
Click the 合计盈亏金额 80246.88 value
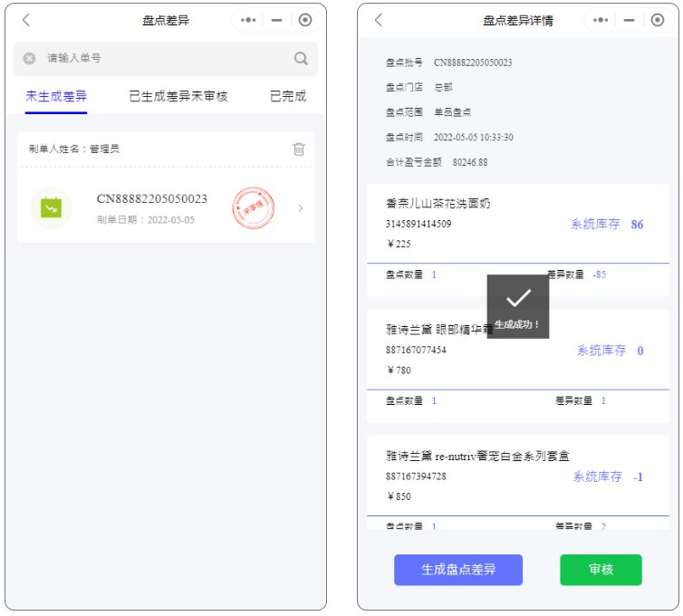(470, 162)
